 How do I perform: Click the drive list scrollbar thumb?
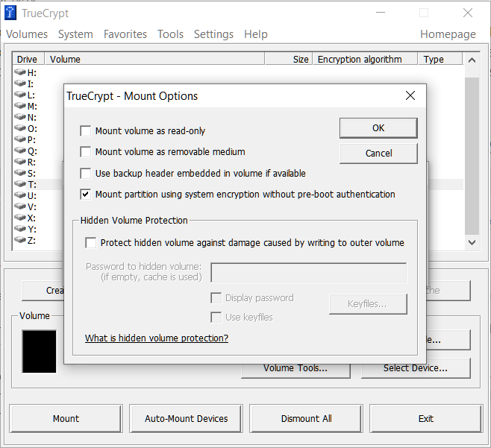472,156
